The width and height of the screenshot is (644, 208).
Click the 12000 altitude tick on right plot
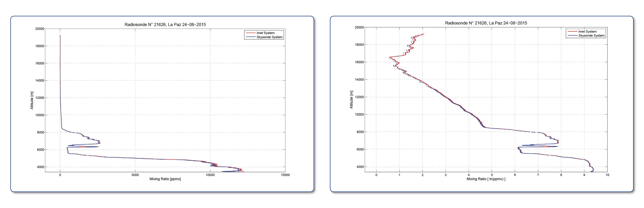pyautogui.click(x=359, y=97)
